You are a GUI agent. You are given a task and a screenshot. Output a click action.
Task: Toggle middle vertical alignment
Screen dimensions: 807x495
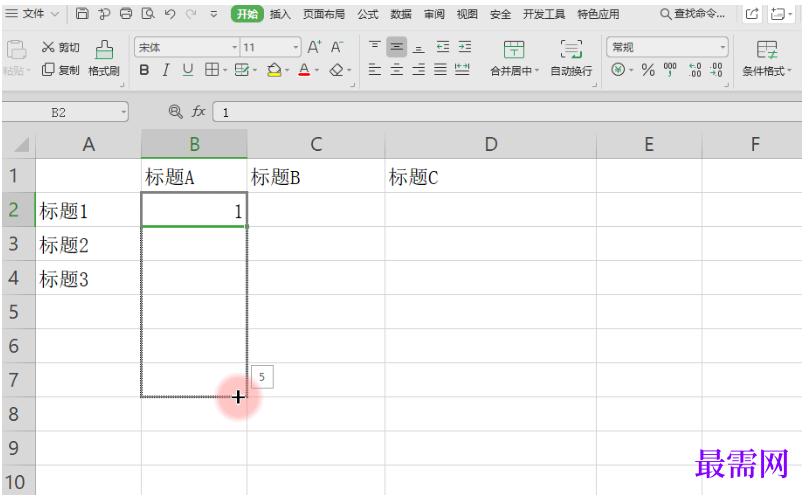pos(397,47)
